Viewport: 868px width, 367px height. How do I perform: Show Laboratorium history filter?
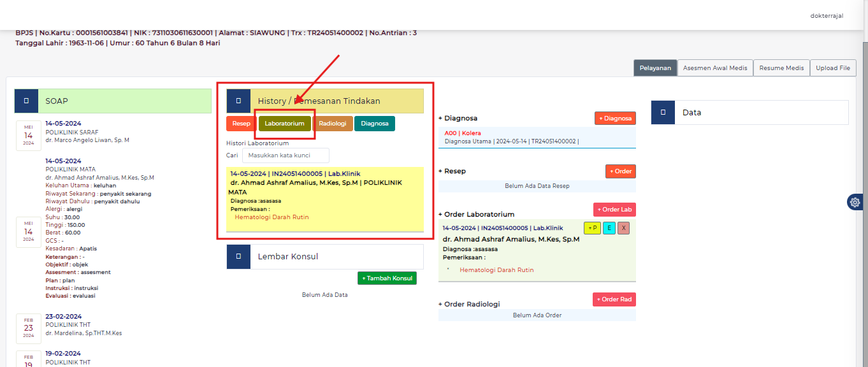[x=285, y=124]
